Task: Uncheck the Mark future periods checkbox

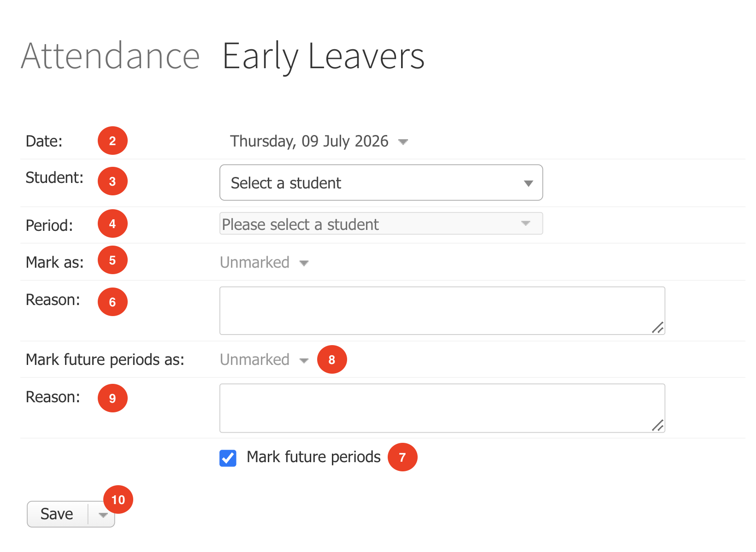Action: tap(228, 458)
